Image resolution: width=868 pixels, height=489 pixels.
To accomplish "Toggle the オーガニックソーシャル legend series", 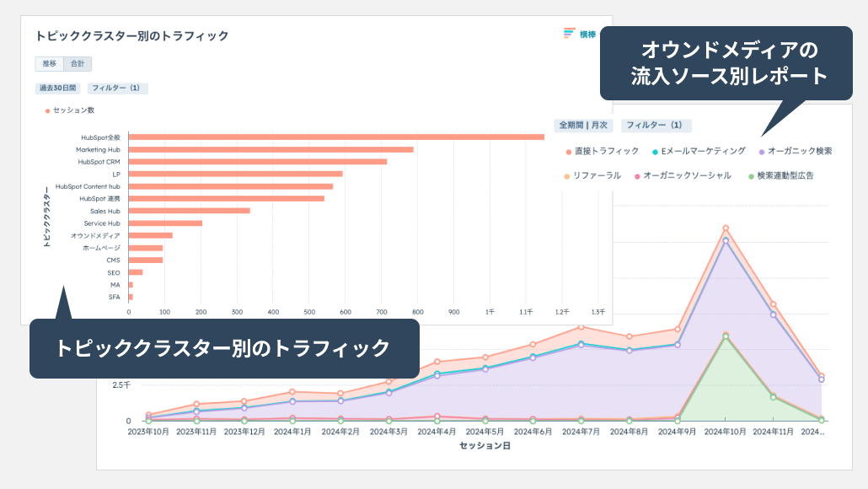I will (683, 175).
